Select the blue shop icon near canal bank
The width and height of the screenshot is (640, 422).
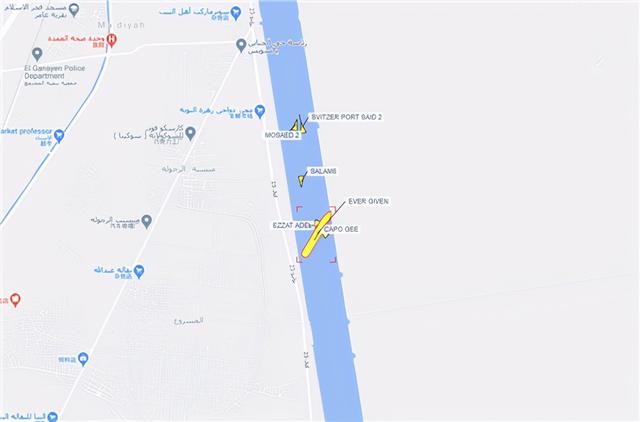[260, 111]
